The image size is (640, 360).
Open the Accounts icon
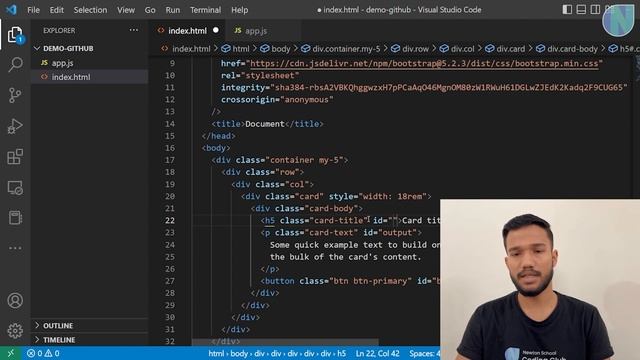point(15,300)
